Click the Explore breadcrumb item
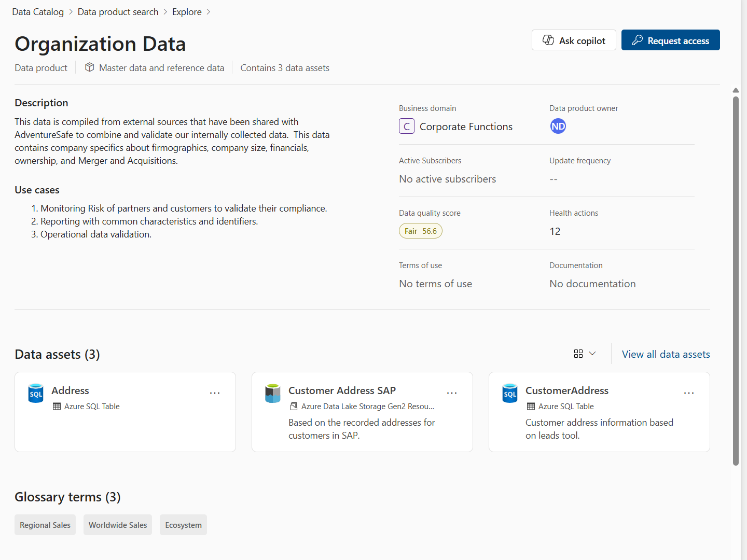Viewport: 747px width, 560px height. tap(187, 12)
